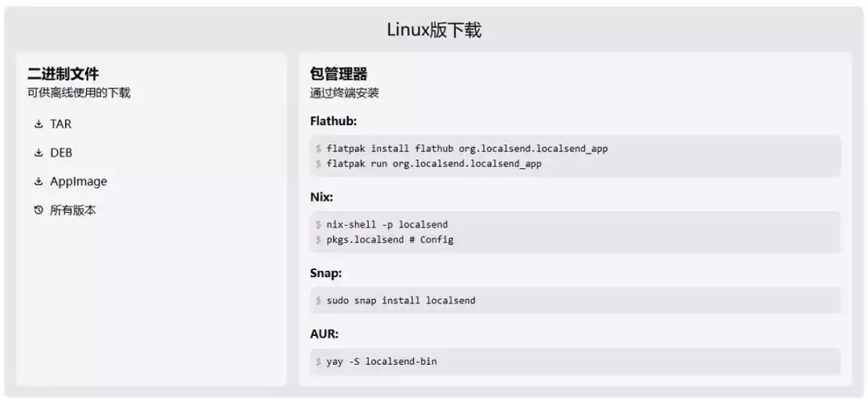Select the flatpak run command line
This screenshot has width=868, height=401.
coord(434,164)
